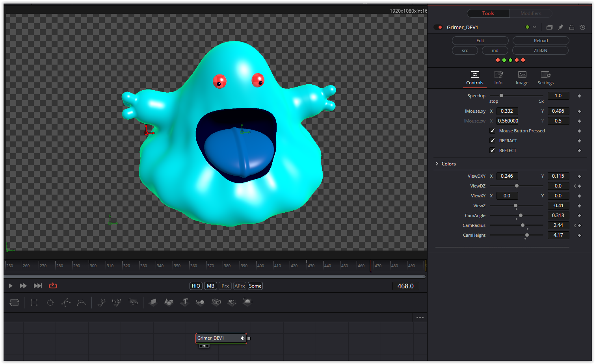Click the CamRadius slider handle
The width and height of the screenshot is (595, 364).
tap(522, 225)
